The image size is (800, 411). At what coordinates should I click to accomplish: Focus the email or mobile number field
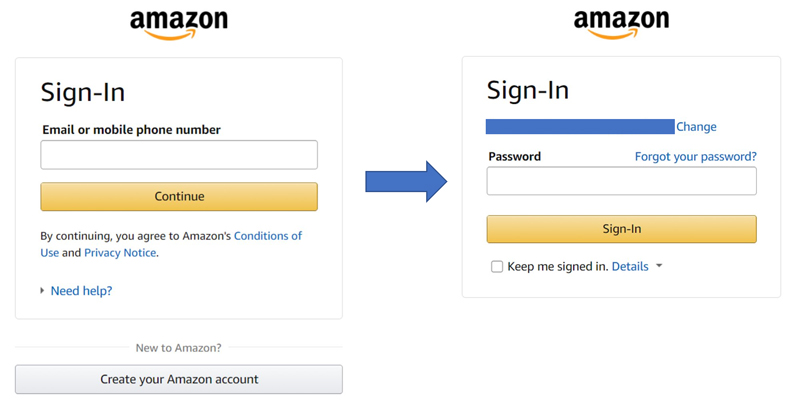(x=179, y=155)
